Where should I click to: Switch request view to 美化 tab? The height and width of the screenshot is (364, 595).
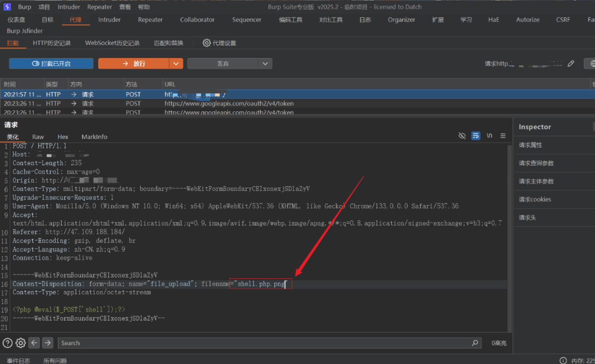coord(13,137)
